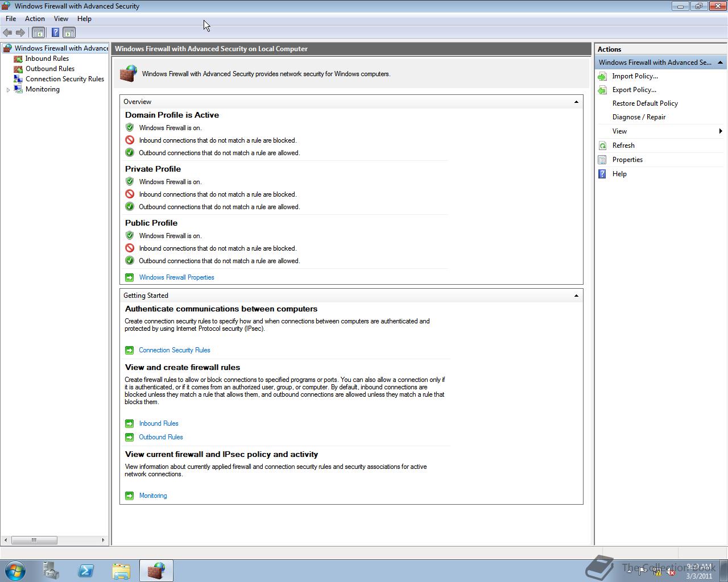Click Restore Default Policy action
This screenshot has width=728, height=582.
coord(645,103)
